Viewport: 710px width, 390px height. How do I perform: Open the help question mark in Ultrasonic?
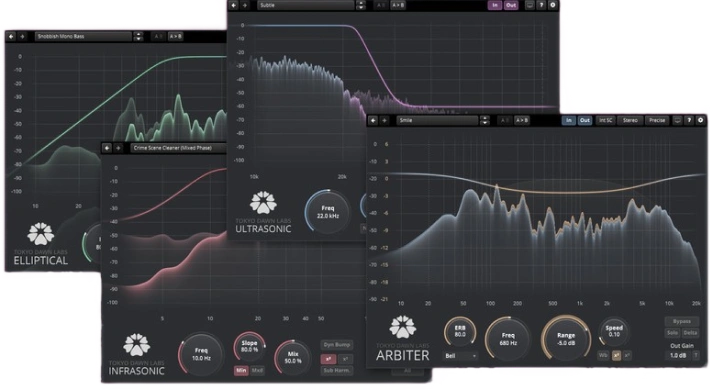click(x=541, y=5)
